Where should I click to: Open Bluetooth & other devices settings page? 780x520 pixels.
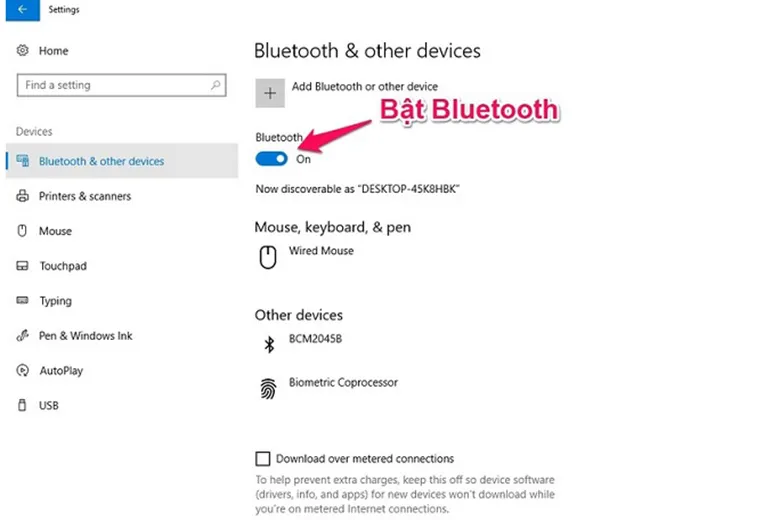(101, 161)
